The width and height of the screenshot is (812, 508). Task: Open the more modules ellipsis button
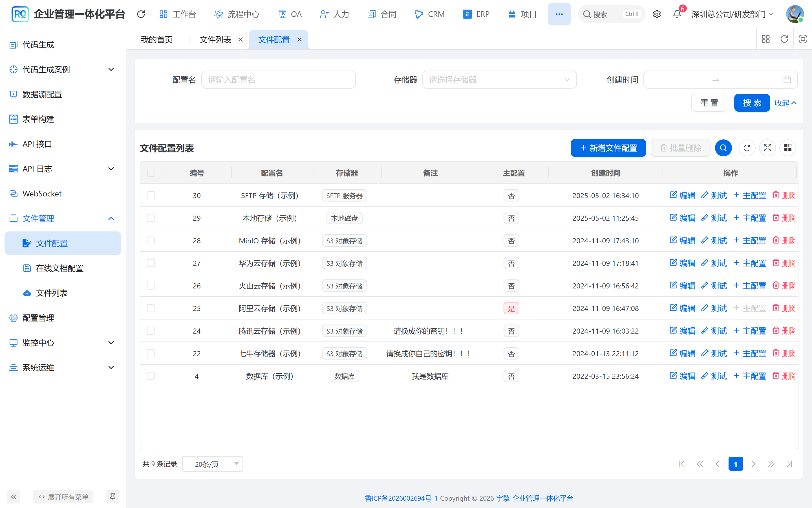click(559, 14)
